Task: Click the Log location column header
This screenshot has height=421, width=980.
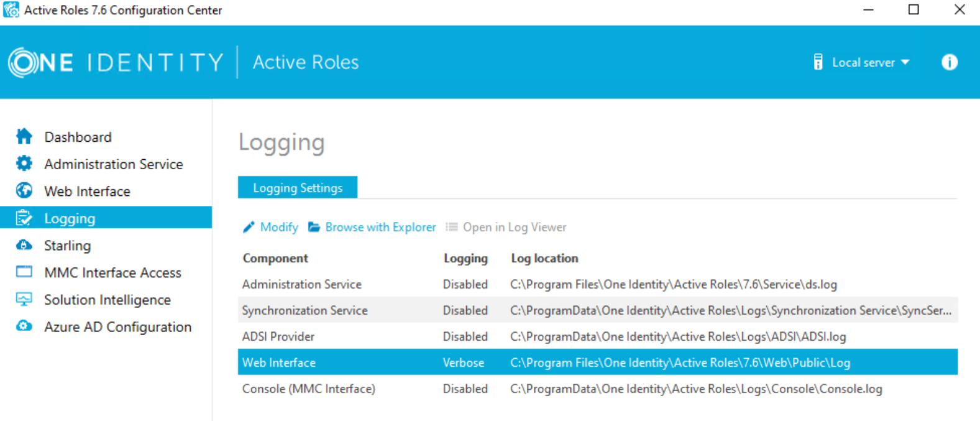Action: coord(544,258)
